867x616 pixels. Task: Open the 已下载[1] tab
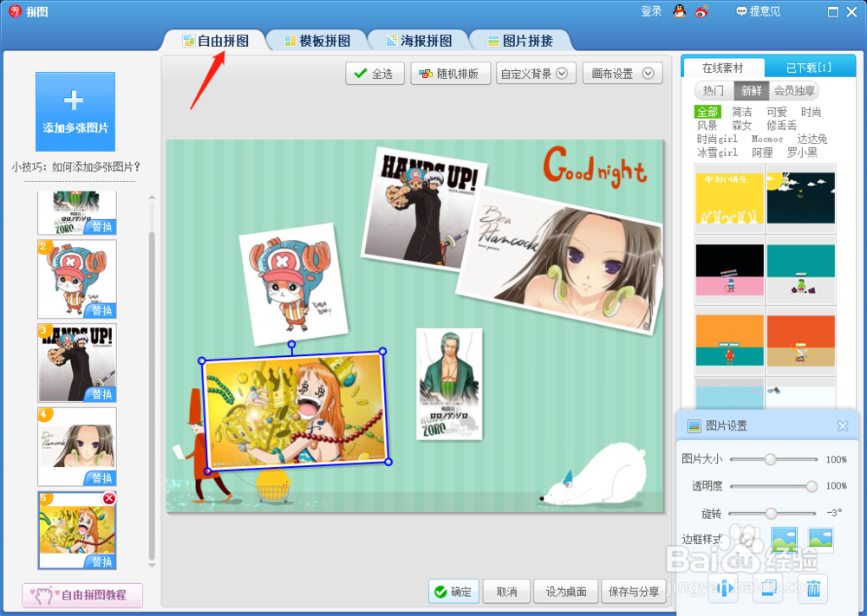(x=809, y=68)
